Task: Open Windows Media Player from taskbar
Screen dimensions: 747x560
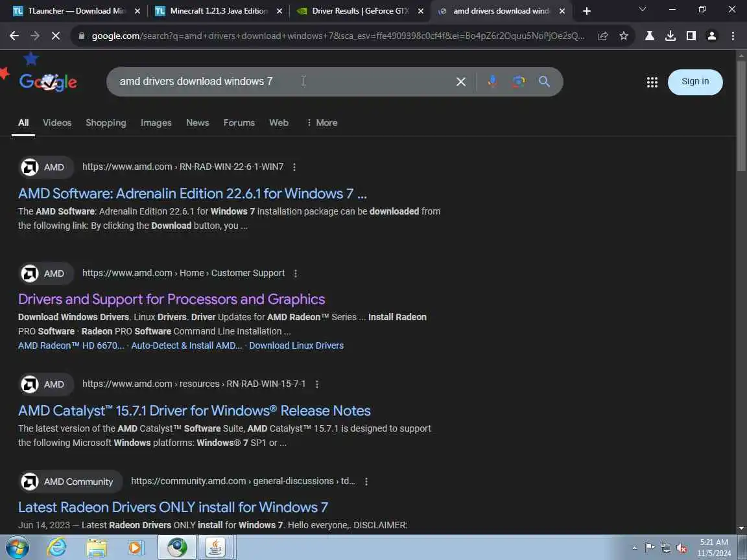Action: [x=136, y=547]
